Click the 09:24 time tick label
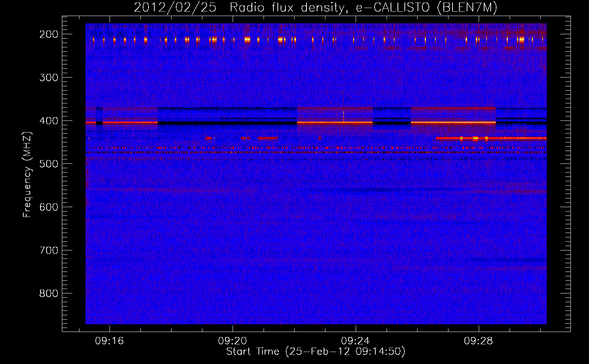 coord(356,341)
